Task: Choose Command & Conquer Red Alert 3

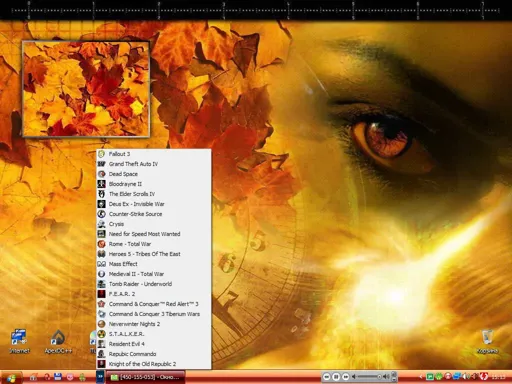Action: [154, 304]
